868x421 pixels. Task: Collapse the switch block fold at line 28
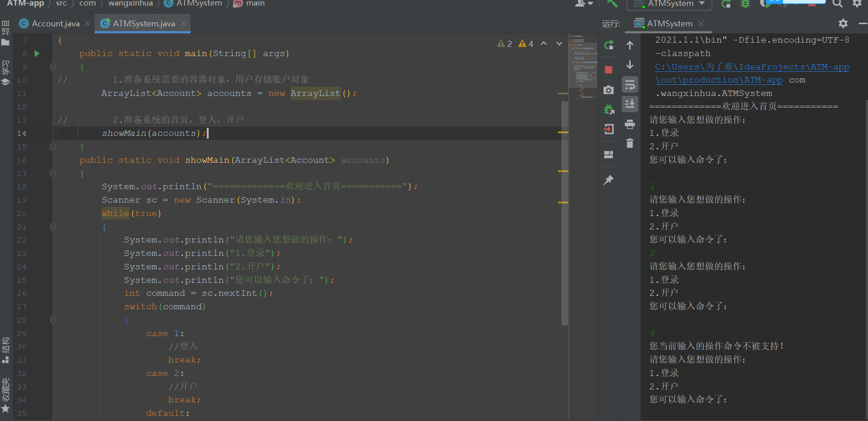(53, 320)
